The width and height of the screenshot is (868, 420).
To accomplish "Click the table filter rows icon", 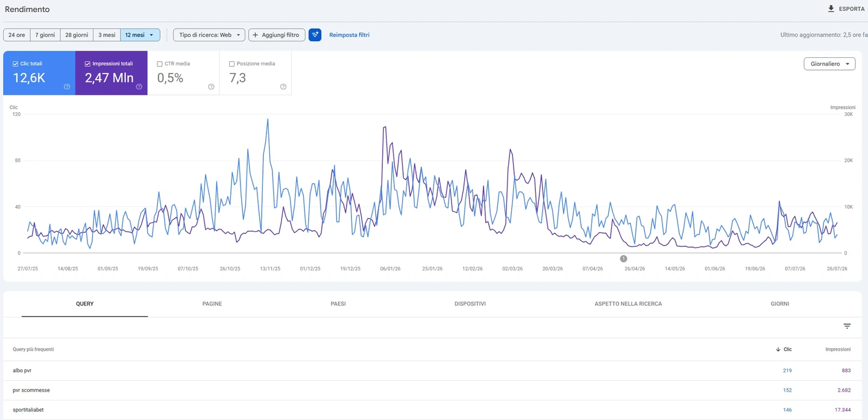I will click(x=847, y=326).
